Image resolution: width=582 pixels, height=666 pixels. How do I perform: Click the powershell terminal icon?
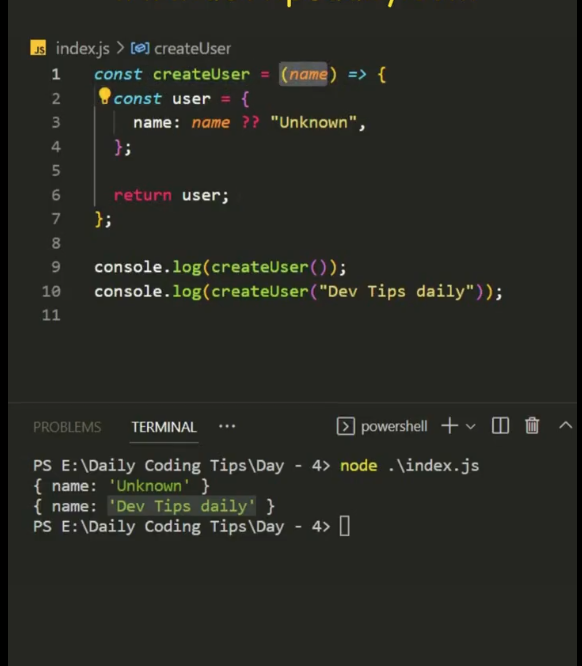(346, 426)
